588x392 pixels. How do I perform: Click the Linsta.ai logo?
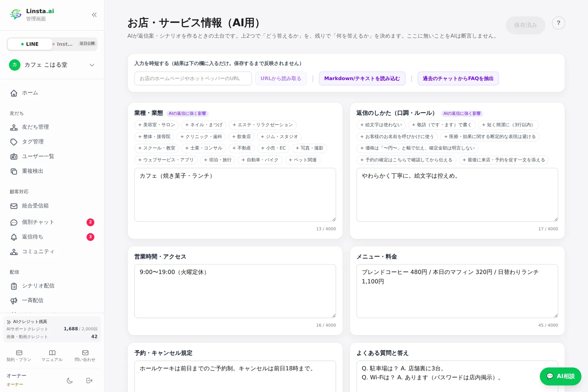click(16, 14)
